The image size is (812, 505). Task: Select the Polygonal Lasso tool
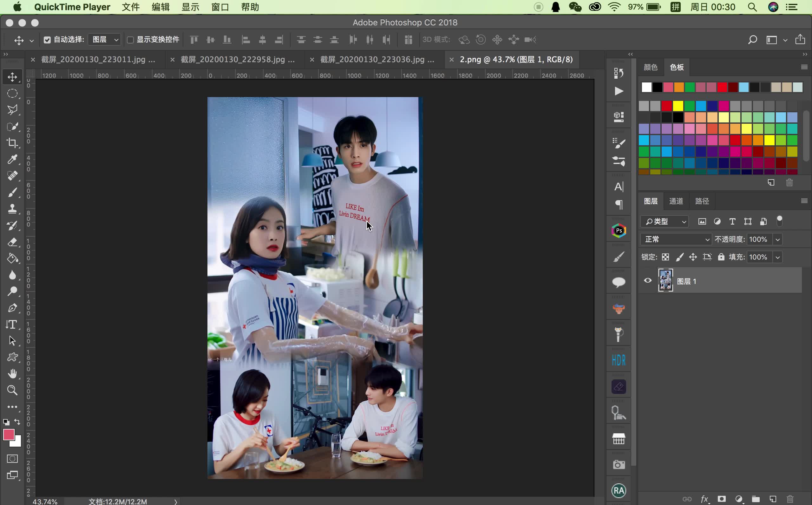pyautogui.click(x=12, y=110)
